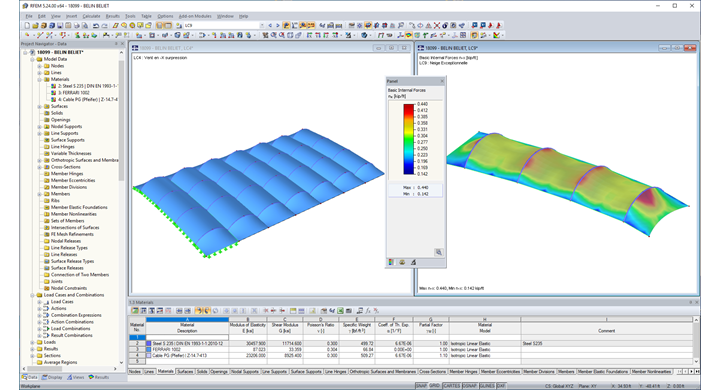Select Cable PG (Pfeifer) material in tree
The height and width of the screenshot is (390, 720).
[x=87, y=100]
